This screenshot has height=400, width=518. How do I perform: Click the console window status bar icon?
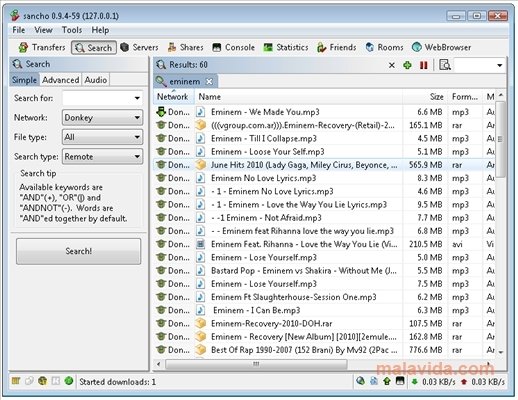click(x=400, y=381)
